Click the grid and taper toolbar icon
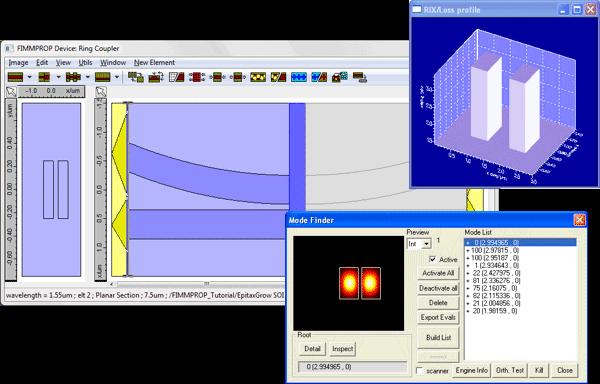This screenshot has width=600, height=384. point(176,77)
